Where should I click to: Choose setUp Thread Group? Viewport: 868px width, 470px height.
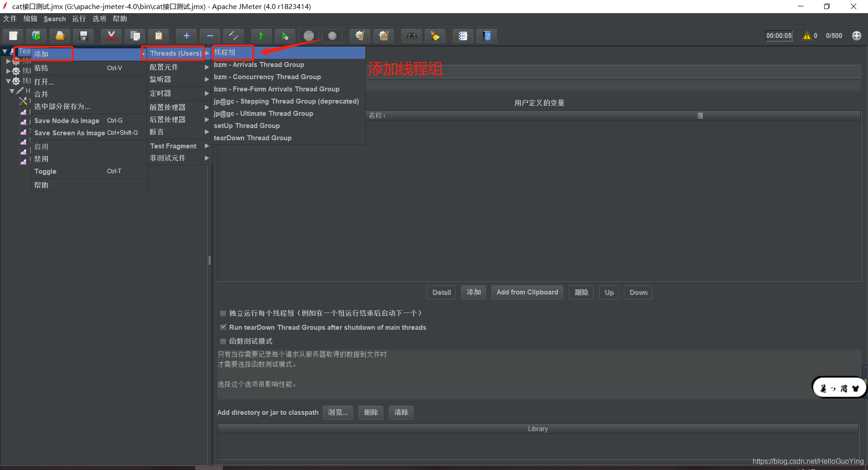pyautogui.click(x=288, y=126)
